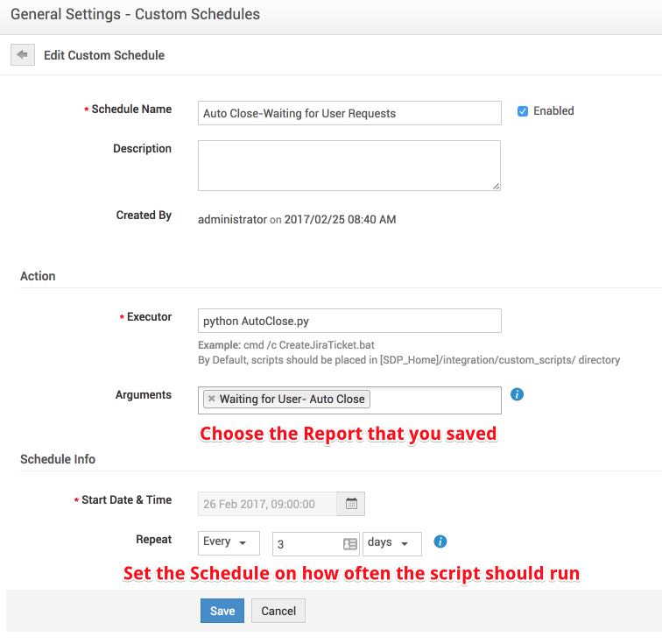Save the custom schedule
Screen dimensions: 662x644
coord(222,611)
